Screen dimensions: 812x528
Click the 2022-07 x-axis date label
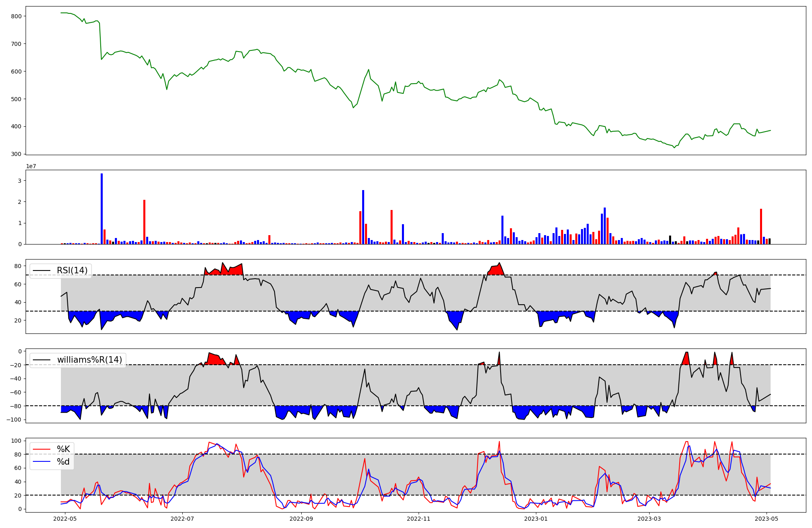pyautogui.click(x=182, y=519)
